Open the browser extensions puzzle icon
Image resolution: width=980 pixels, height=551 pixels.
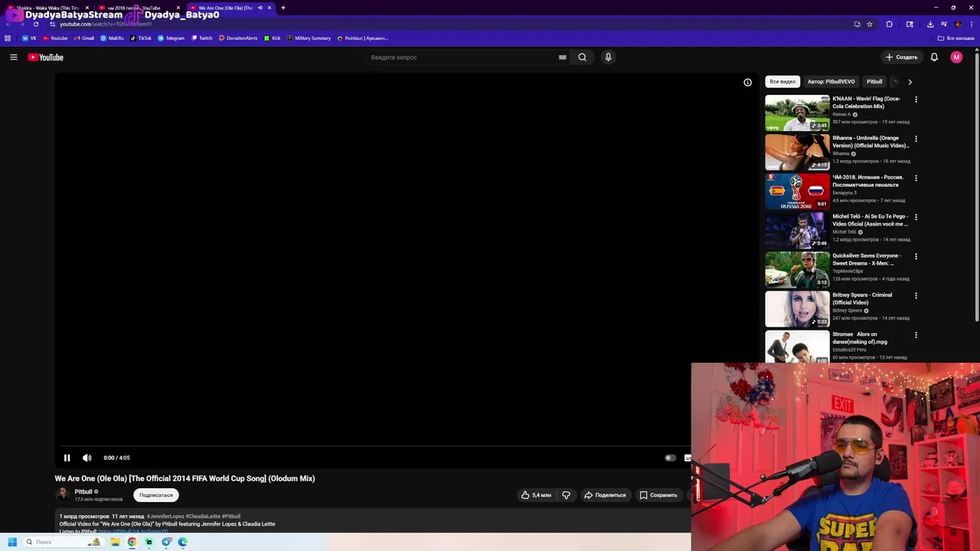pos(890,24)
